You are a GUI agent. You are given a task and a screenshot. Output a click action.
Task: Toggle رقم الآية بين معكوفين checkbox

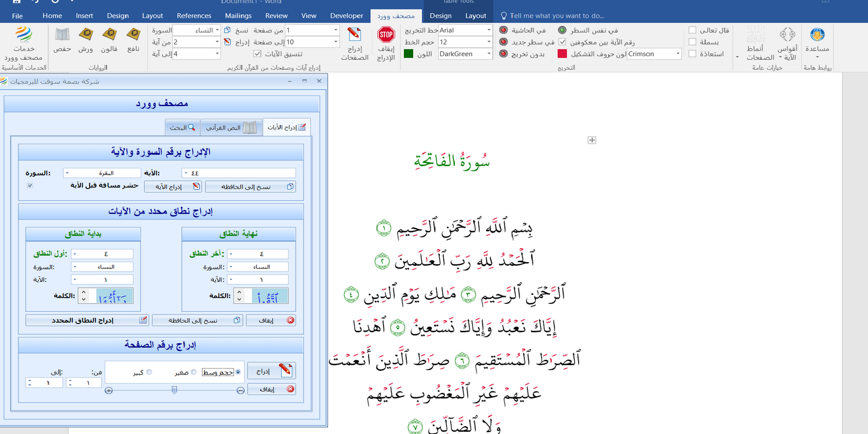point(562,42)
